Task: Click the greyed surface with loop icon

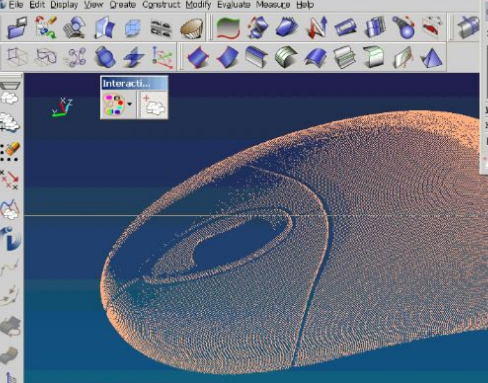Action: tap(11, 326)
